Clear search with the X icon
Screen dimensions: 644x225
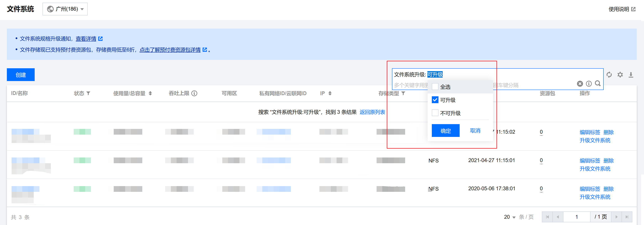click(580, 84)
